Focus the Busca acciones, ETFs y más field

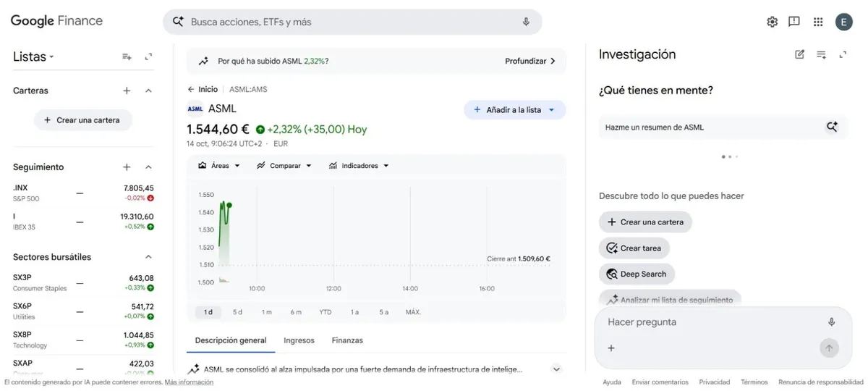point(352,22)
